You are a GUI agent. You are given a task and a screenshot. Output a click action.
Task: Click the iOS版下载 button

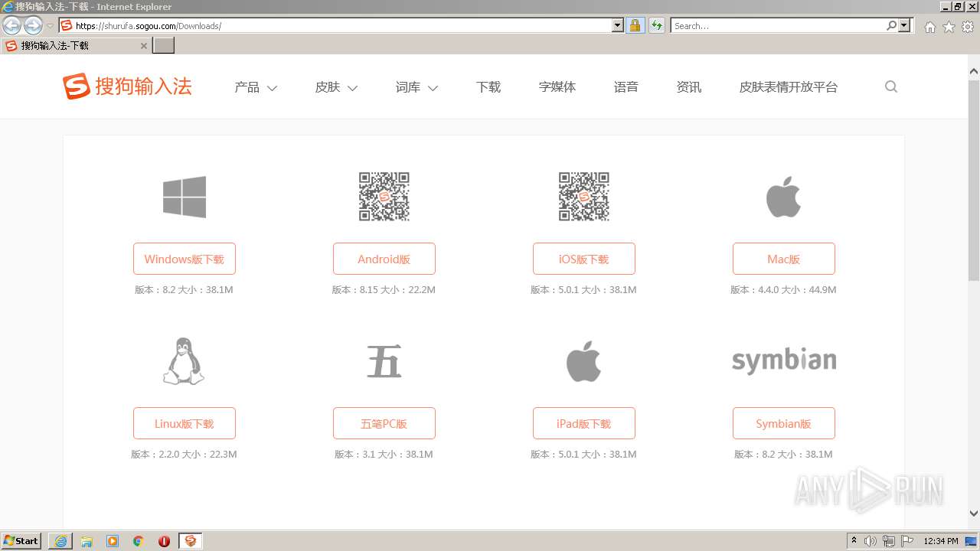[x=584, y=259]
